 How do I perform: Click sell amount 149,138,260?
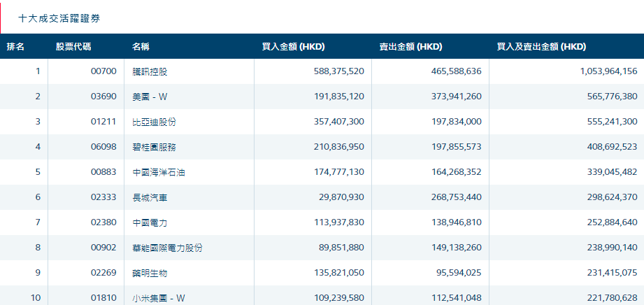click(x=457, y=248)
